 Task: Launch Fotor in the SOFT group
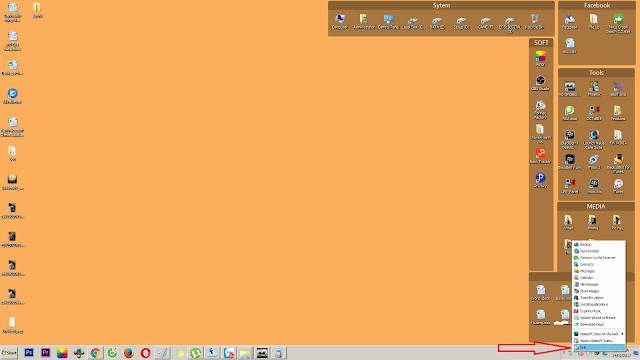pyautogui.click(x=540, y=59)
